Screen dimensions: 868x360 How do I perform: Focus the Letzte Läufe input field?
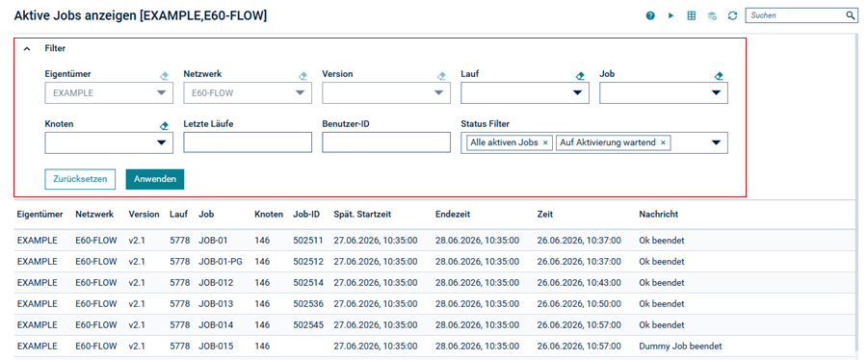coord(248,142)
